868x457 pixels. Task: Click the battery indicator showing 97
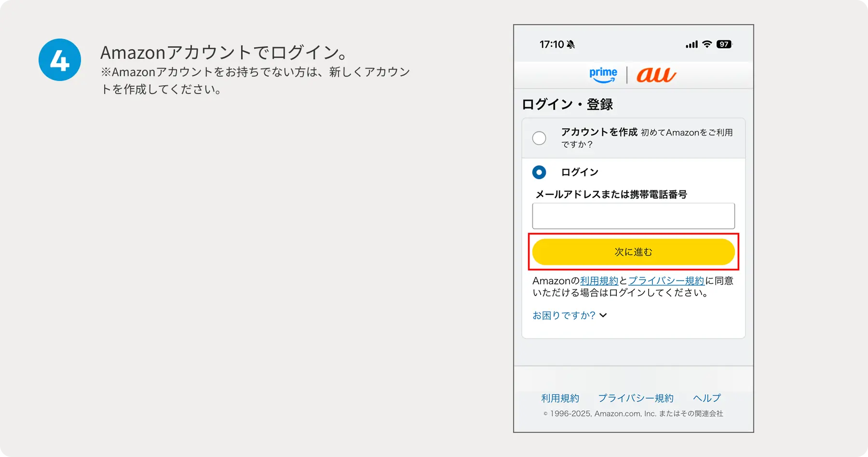click(723, 44)
